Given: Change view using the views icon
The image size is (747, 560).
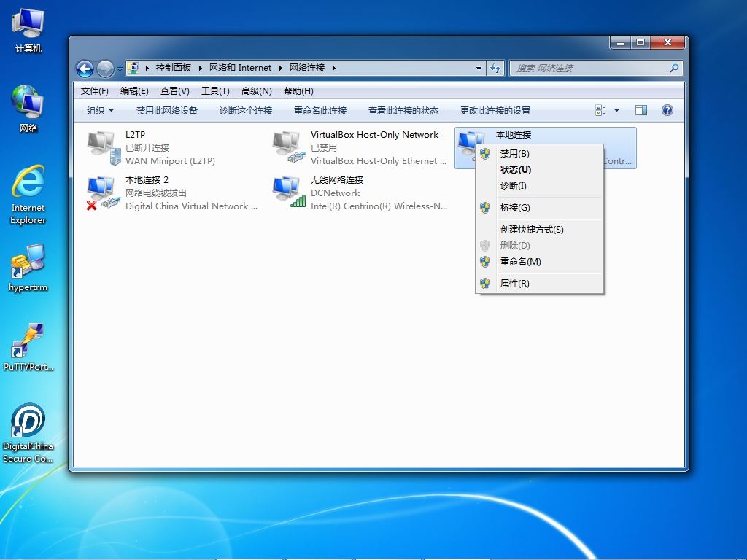Looking at the screenshot, I should coord(601,111).
